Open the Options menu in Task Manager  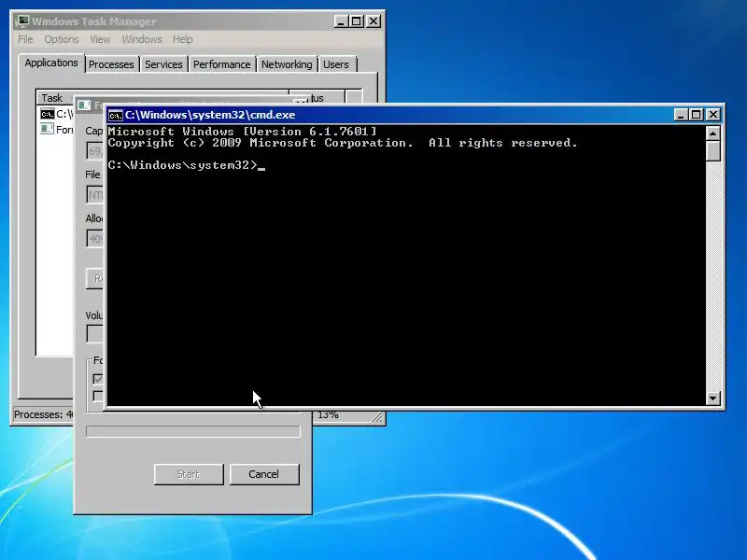pos(62,39)
